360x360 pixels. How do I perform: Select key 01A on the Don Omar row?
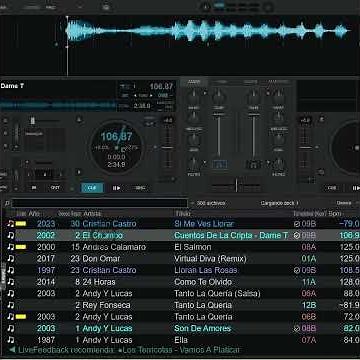coord(308,259)
